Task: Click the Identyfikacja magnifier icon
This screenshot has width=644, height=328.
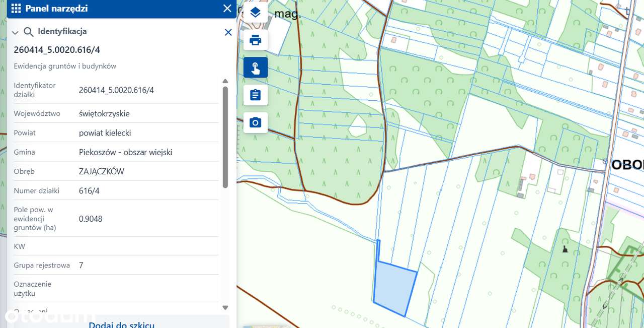Action: click(x=29, y=32)
